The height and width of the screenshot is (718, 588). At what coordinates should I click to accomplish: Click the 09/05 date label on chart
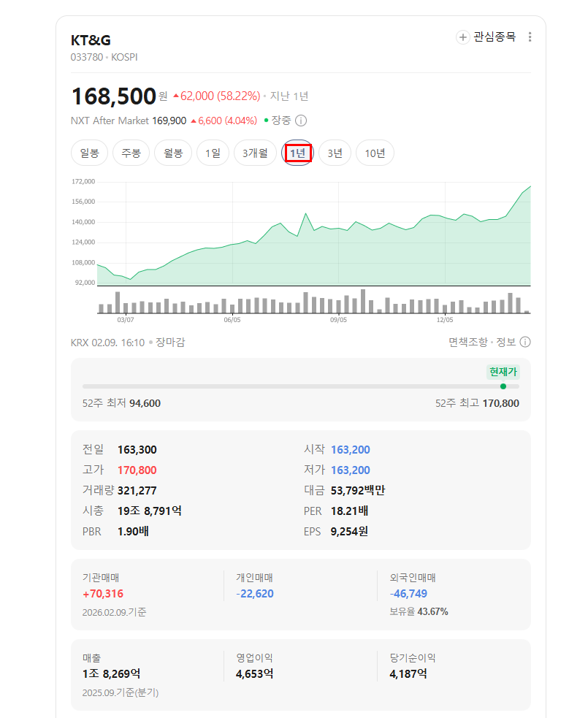click(x=338, y=320)
